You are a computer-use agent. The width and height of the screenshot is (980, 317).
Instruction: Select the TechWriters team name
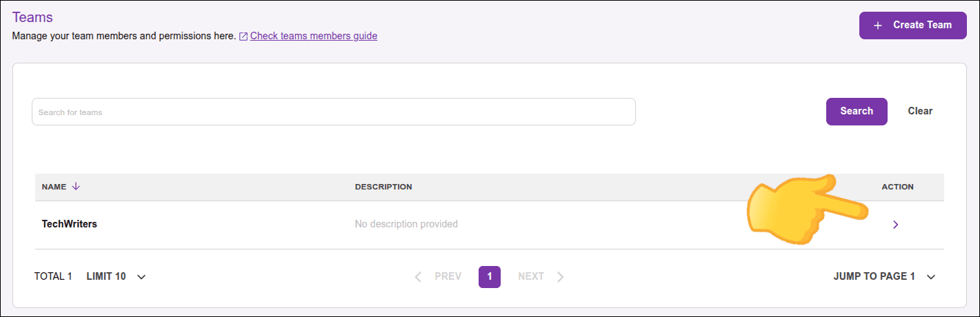click(69, 224)
